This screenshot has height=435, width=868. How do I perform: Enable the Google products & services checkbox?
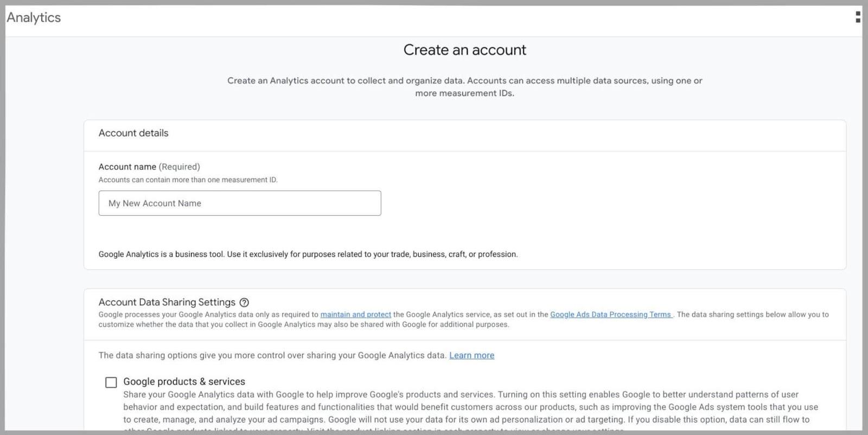[111, 382]
